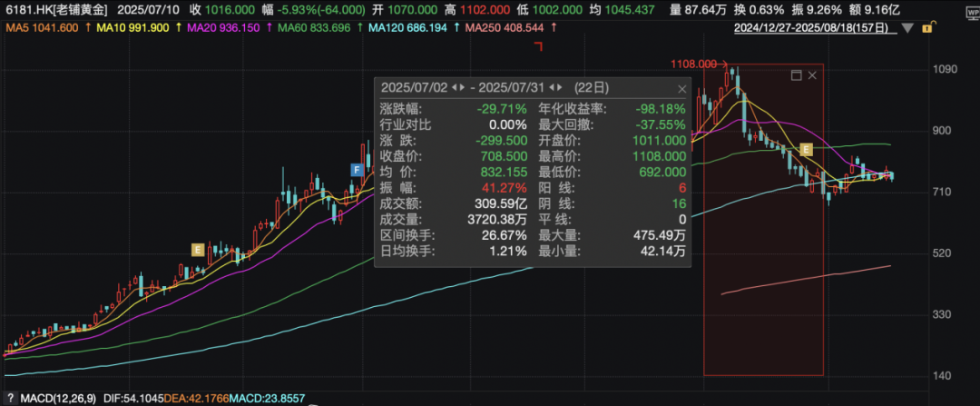Image resolution: width=980 pixels, height=406 pixels.
Task: Close the interval statistics popup
Action: pyautogui.click(x=681, y=88)
